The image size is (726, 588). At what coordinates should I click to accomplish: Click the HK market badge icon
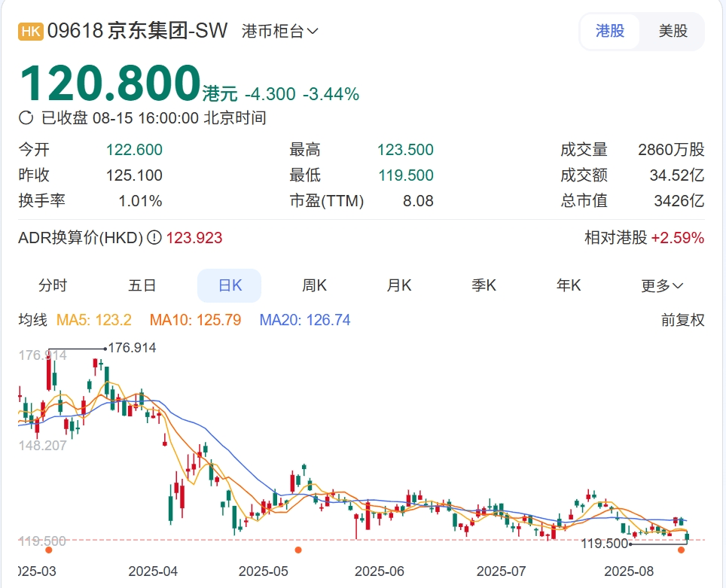tap(31, 31)
